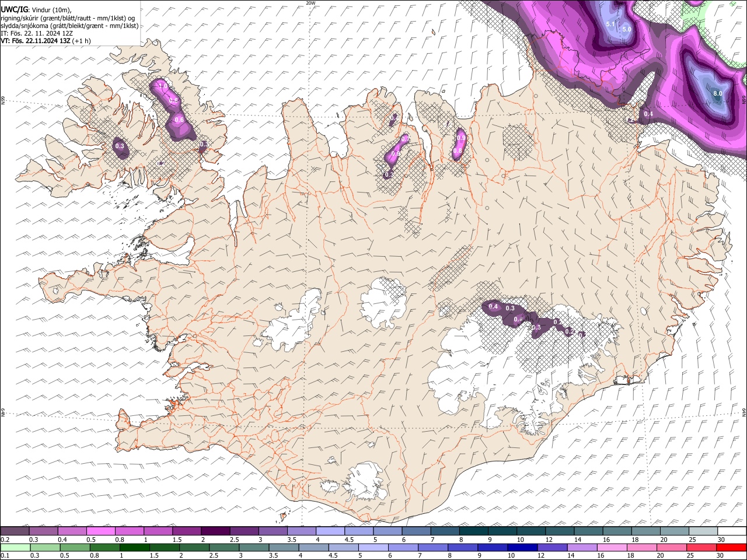The height and width of the screenshot is (560, 747).
Task: Pick the 2–2.5 darkest purple snow legend swatch
Action: tap(215, 531)
